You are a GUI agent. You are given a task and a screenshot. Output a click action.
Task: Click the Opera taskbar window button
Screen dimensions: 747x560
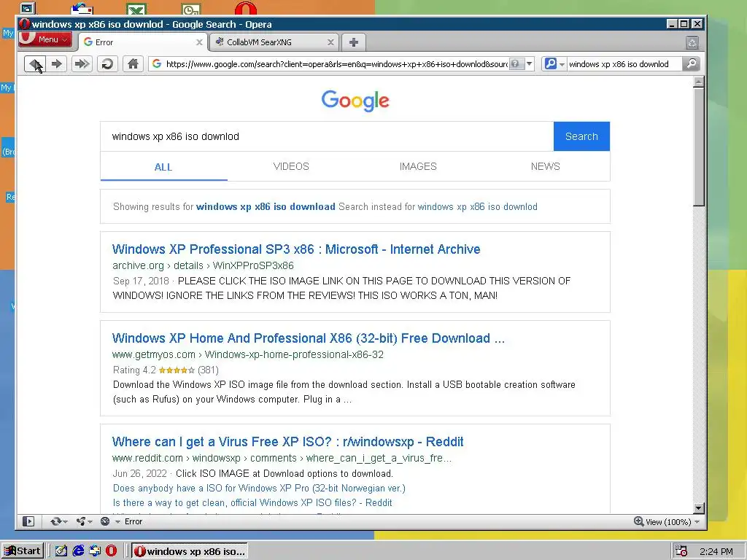tap(190, 551)
